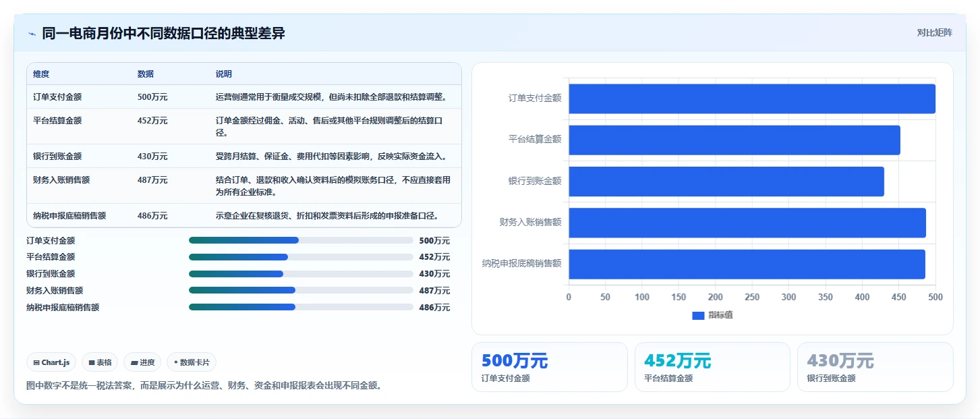
Task: Click the 财务入账销售额 progress bar
Action: [301, 290]
